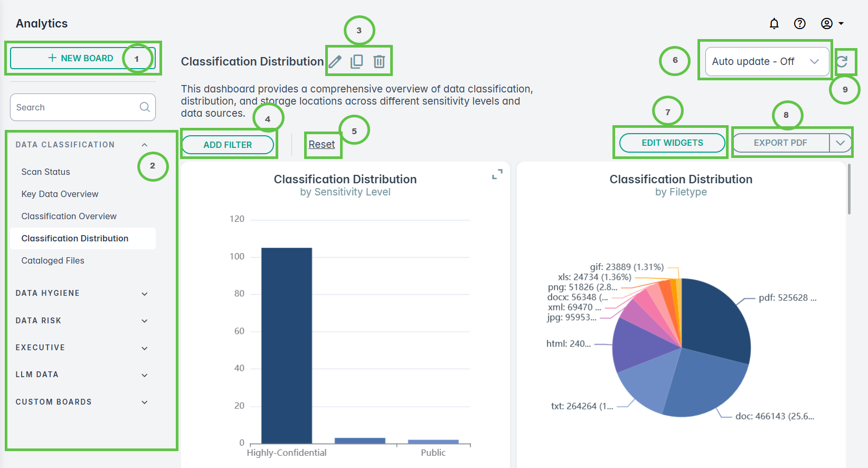Image resolution: width=868 pixels, height=468 pixels.
Task: Expand the Data Hygiene section
Action: click(144, 294)
